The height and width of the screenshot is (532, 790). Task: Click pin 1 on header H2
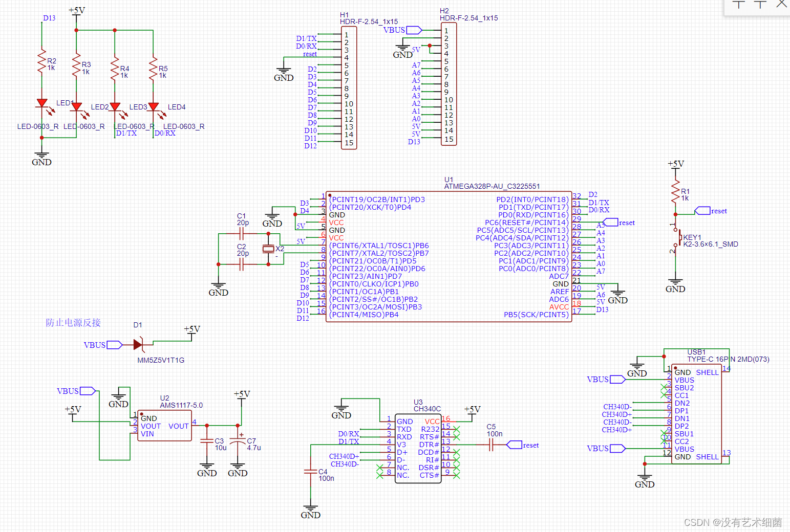click(446, 31)
